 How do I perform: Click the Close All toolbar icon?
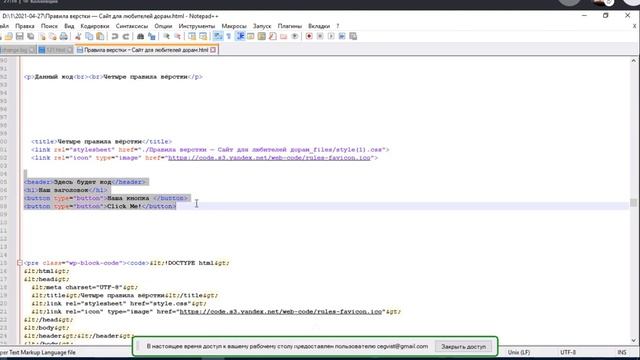53,36
